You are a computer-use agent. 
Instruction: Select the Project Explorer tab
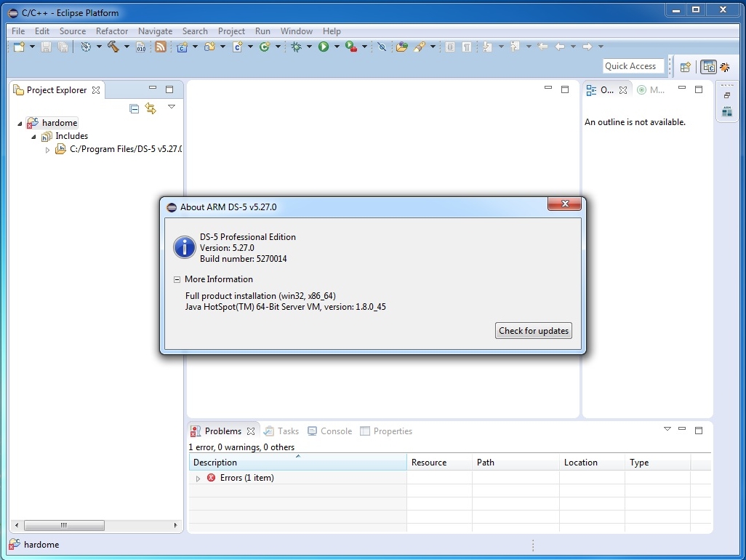(x=57, y=90)
